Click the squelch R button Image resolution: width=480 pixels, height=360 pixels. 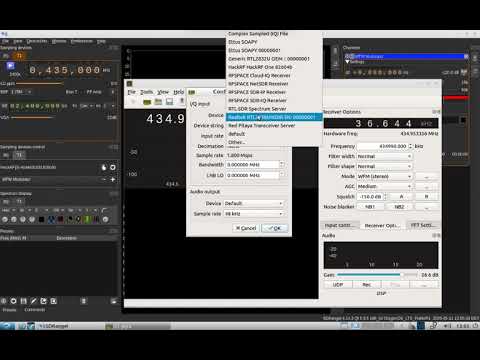tap(426, 197)
